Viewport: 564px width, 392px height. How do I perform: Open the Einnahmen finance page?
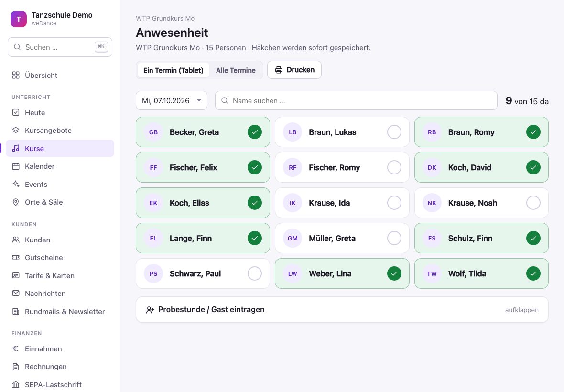[x=60, y=348]
